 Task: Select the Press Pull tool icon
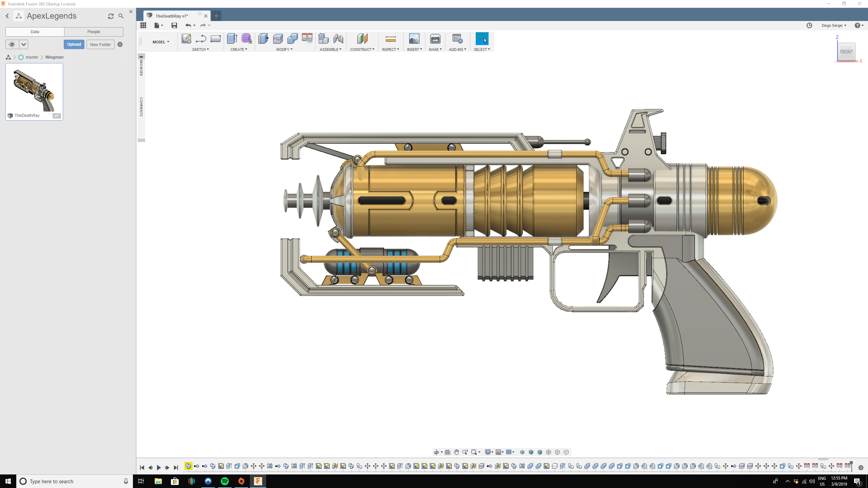263,39
